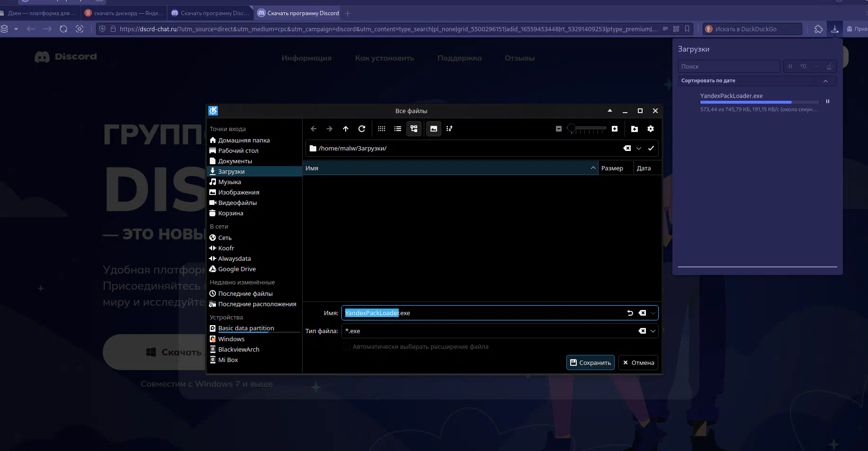Clear finished downloads with broom icon

(x=829, y=66)
